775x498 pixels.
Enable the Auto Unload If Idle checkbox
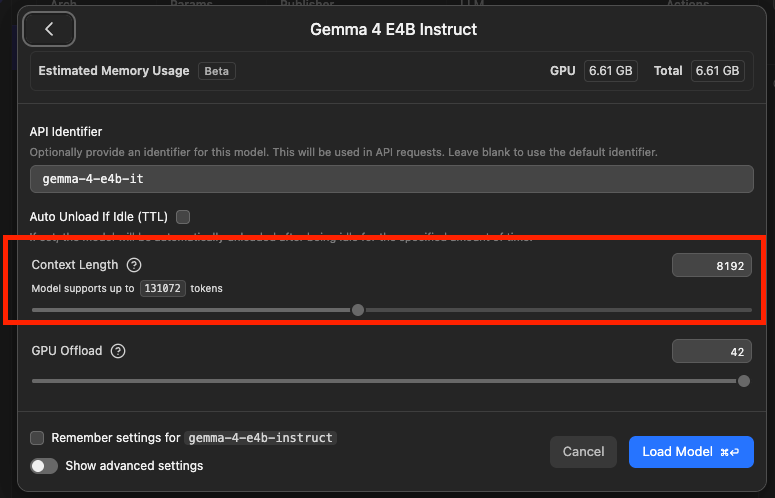183,217
